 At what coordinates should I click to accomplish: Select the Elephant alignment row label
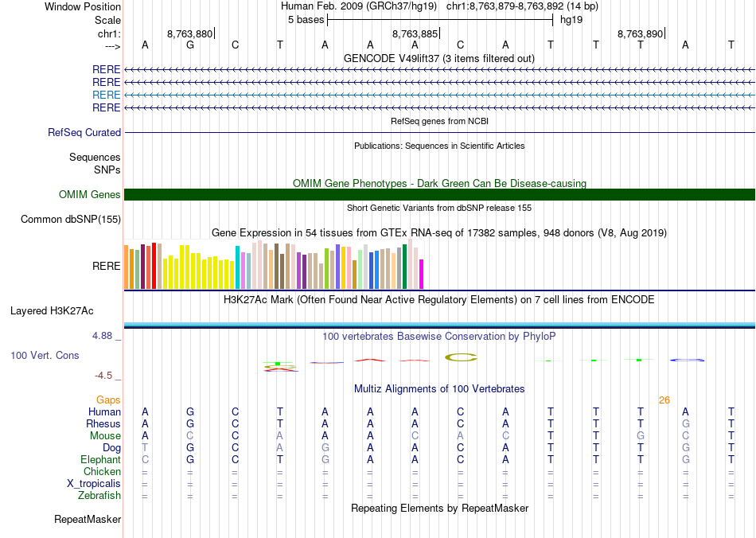point(100,459)
